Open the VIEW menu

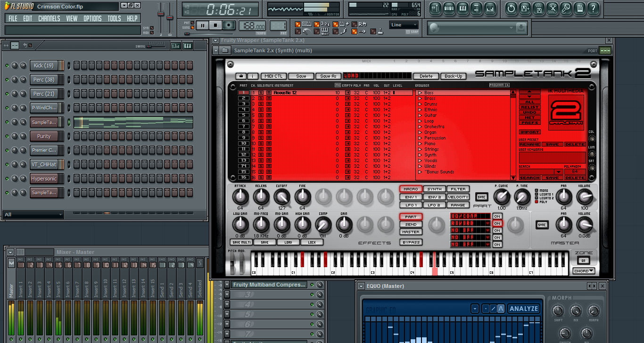click(72, 18)
